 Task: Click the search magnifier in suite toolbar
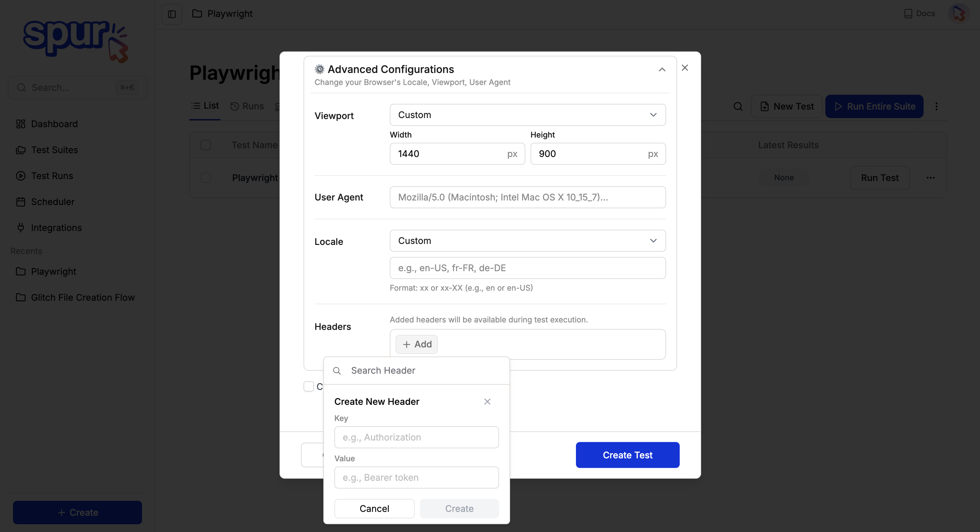tap(738, 106)
